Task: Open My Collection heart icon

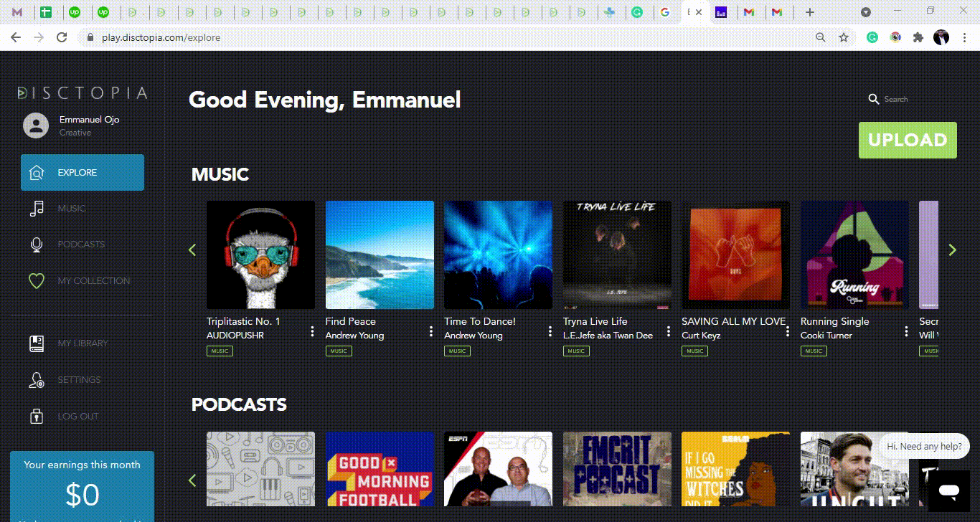Action: pos(37,281)
